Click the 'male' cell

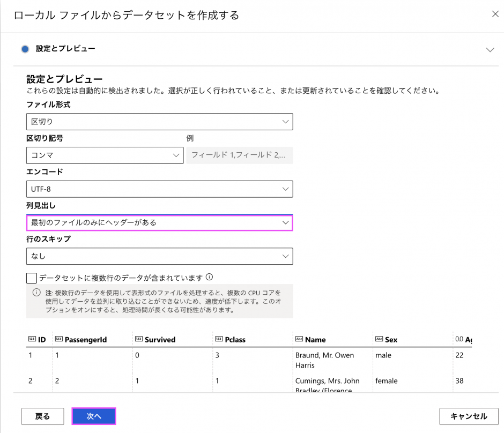(x=383, y=355)
